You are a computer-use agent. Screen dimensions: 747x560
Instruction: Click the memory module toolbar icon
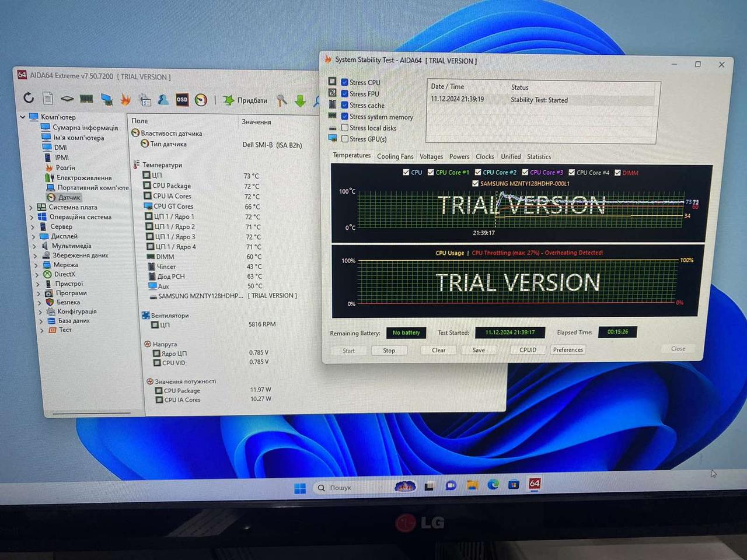pos(86,99)
